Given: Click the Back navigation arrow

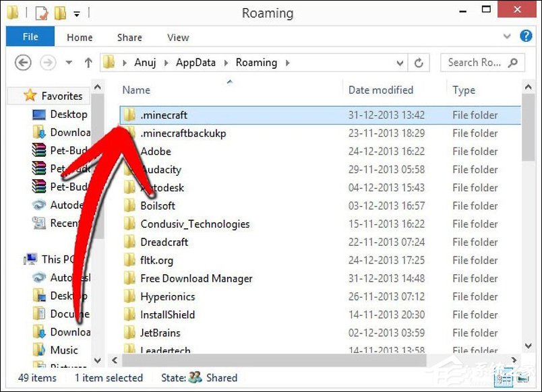Looking at the screenshot, I should pyautogui.click(x=22, y=62).
